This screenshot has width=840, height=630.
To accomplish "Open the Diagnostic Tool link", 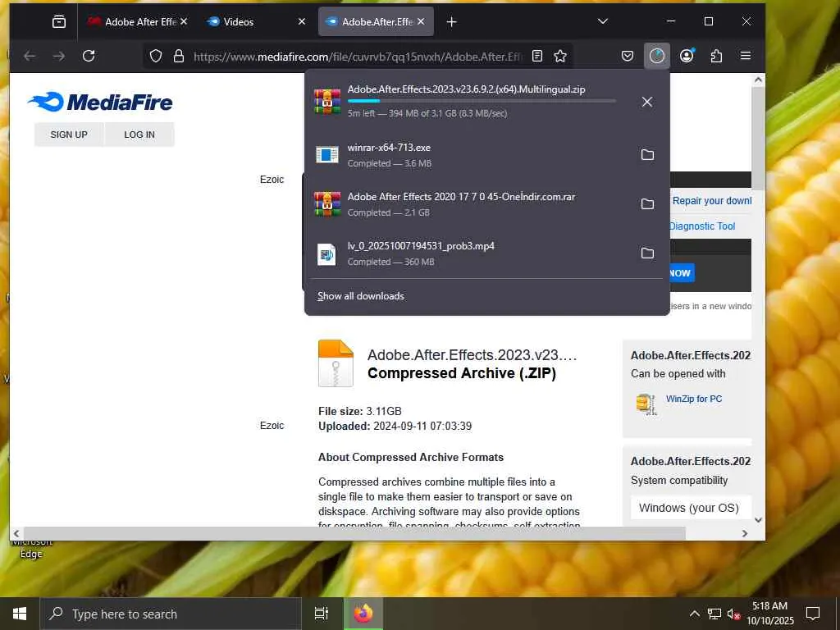I will click(x=702, y=226).
